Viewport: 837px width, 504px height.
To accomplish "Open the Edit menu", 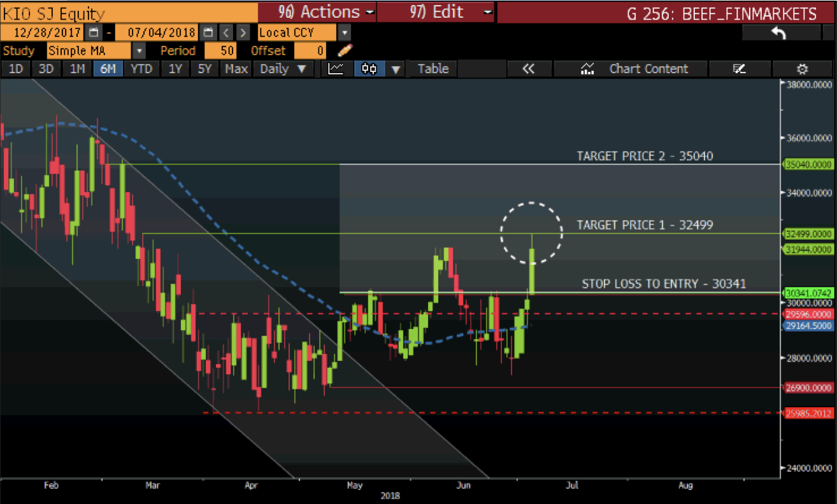I will tap(436, 12).
